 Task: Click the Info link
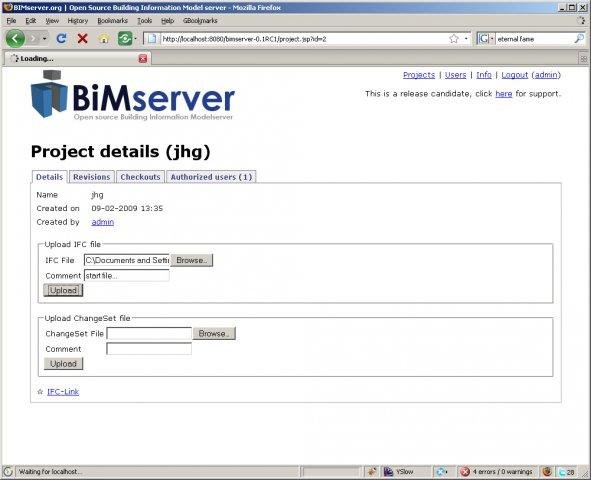coord(484,75)
